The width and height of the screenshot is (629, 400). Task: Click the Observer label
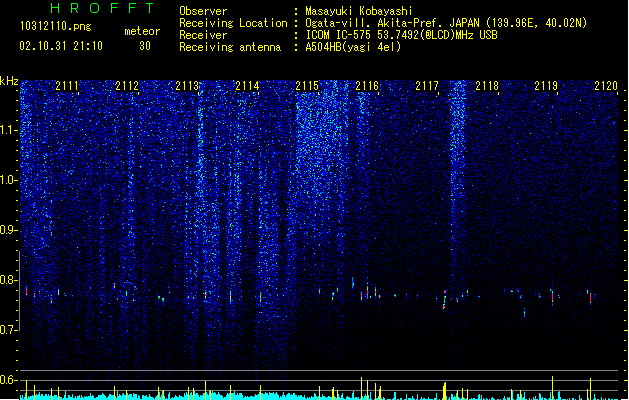click(x=203, y=11)
